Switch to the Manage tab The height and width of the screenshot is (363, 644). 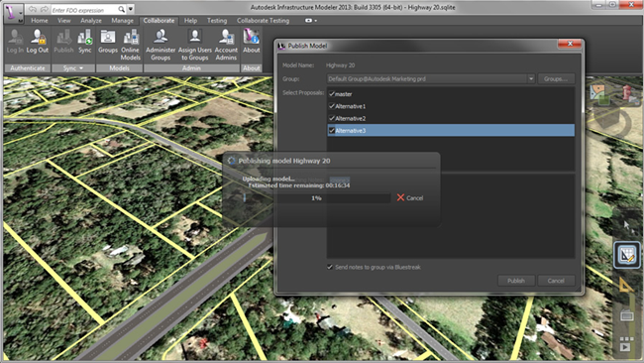click(x=122, y=21)
